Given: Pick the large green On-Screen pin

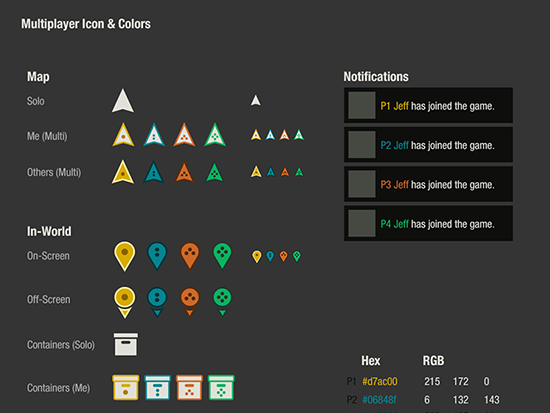Looking at the screenshot, I should coord(222,256).
